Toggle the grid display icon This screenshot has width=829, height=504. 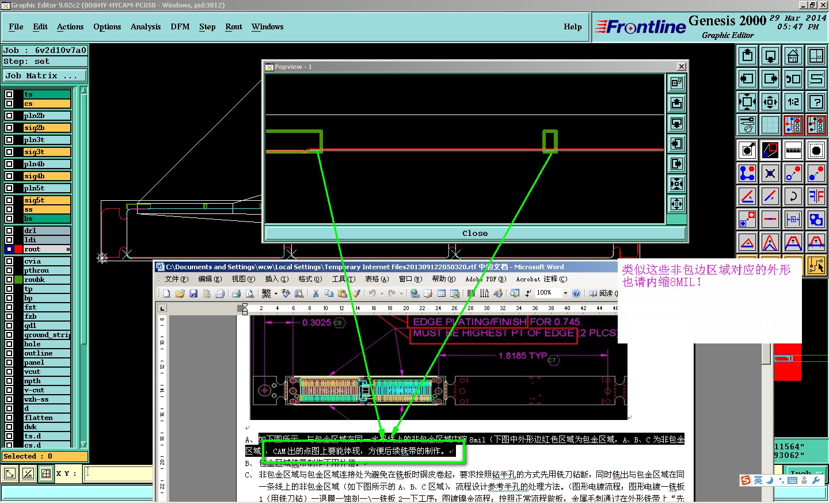(770, 124)
